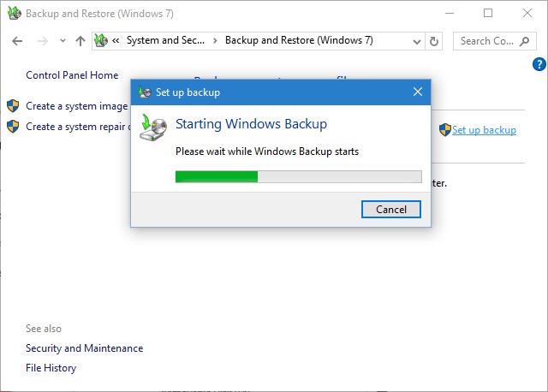Click the Forward arrow in the navigation bar

[x=42, y=41]
